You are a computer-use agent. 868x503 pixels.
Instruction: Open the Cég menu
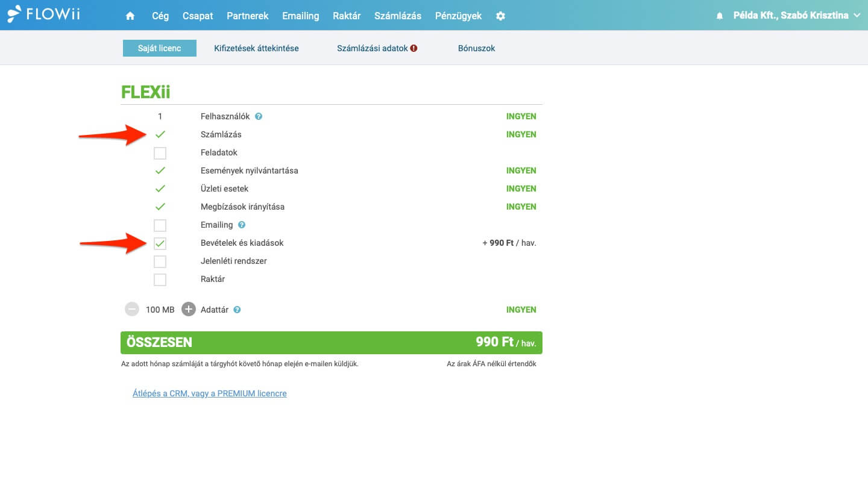pyautogui.click(x=160, y=16)
